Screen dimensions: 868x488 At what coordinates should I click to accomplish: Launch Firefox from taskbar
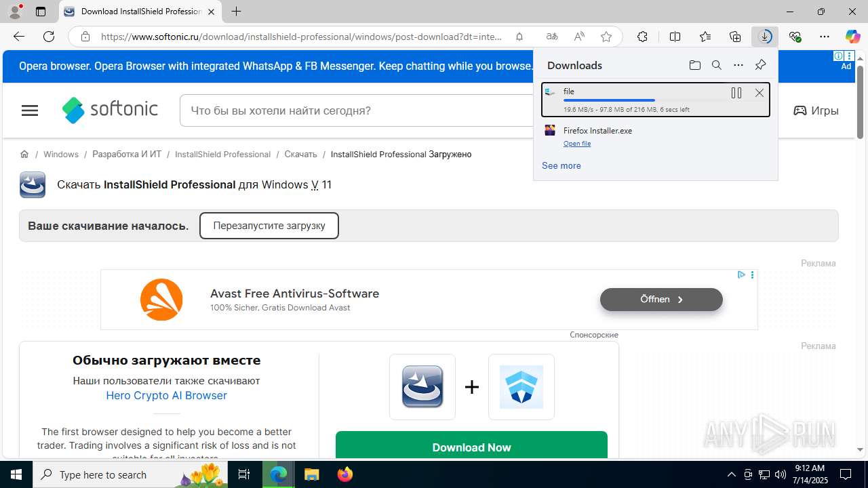coord(345,474)
